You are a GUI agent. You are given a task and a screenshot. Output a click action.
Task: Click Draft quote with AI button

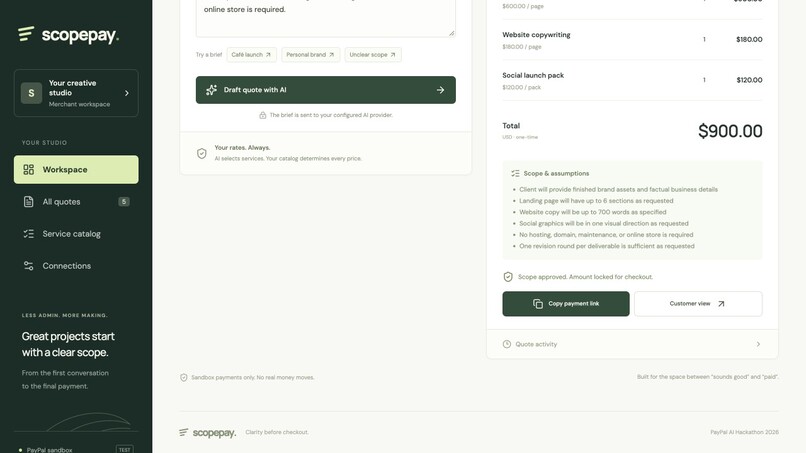coord(325,90)
